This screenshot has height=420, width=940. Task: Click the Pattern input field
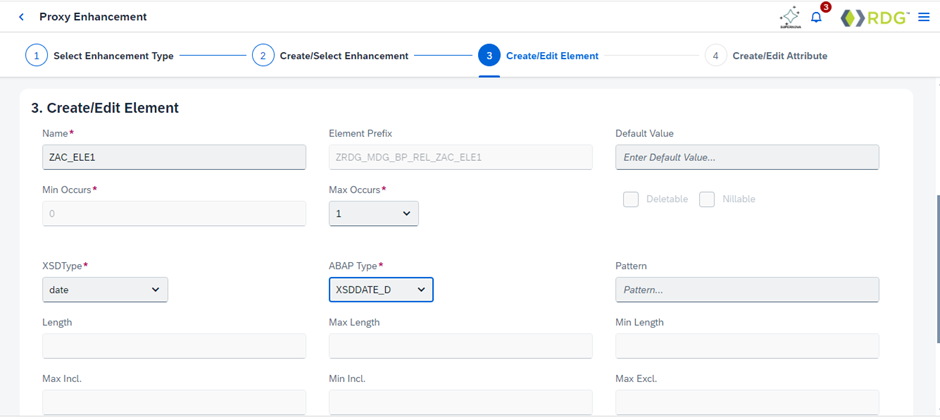click(x=747, y=289)
